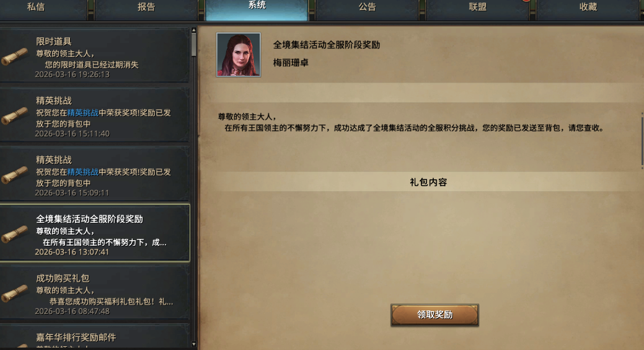The image size is (644, 350).
Task: Click the mail list scrollbar thumb
Action: click(x=194, y=45)
